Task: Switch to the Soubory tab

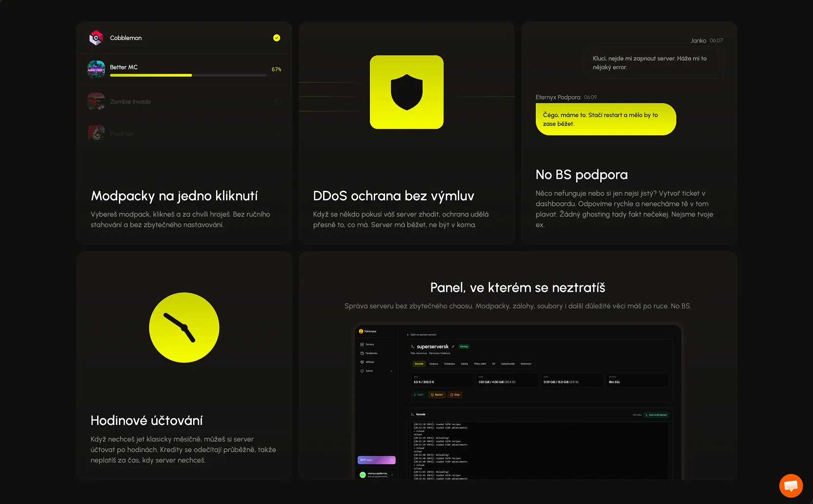Action: point(434,363)
